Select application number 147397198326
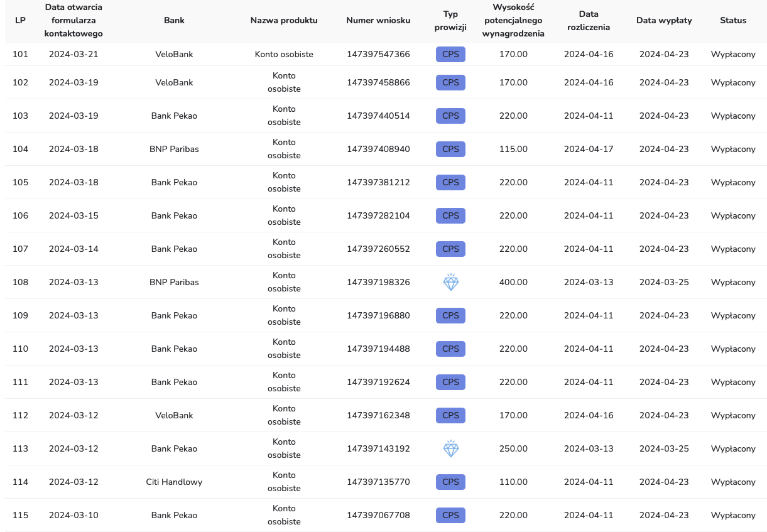This screenshot has width=767, height=532. pyautogui.click(x=378, y=283)
